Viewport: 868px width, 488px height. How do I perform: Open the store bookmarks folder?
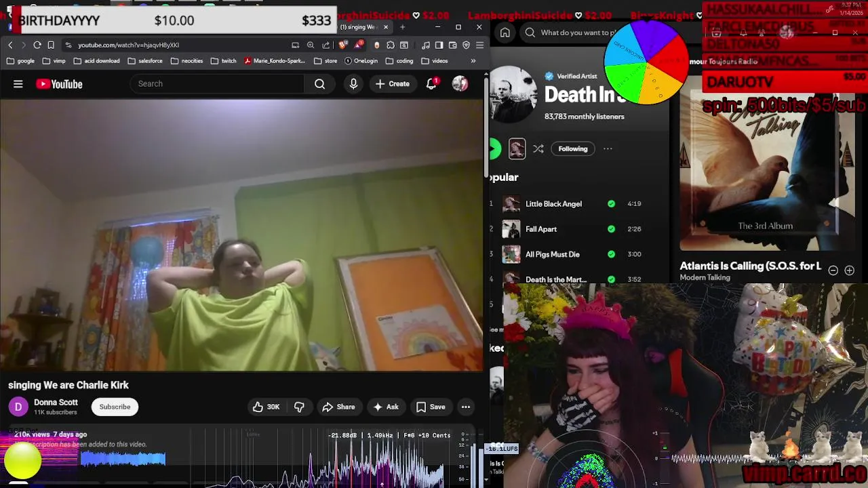click(x=325, y=61)
